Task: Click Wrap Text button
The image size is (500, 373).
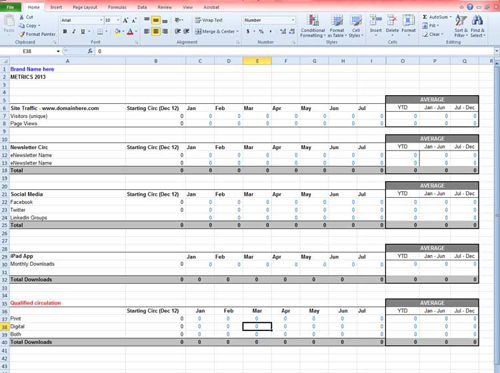Action: pyautogui.click(x=209, y=20)
